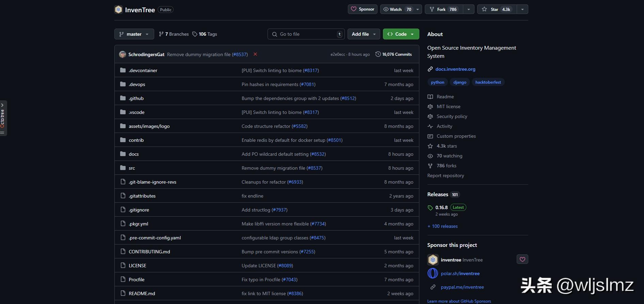This screenshot has height=304, width=644.
Task: Open the docs.inventree.org link
Action: click(x=455, y=69)
